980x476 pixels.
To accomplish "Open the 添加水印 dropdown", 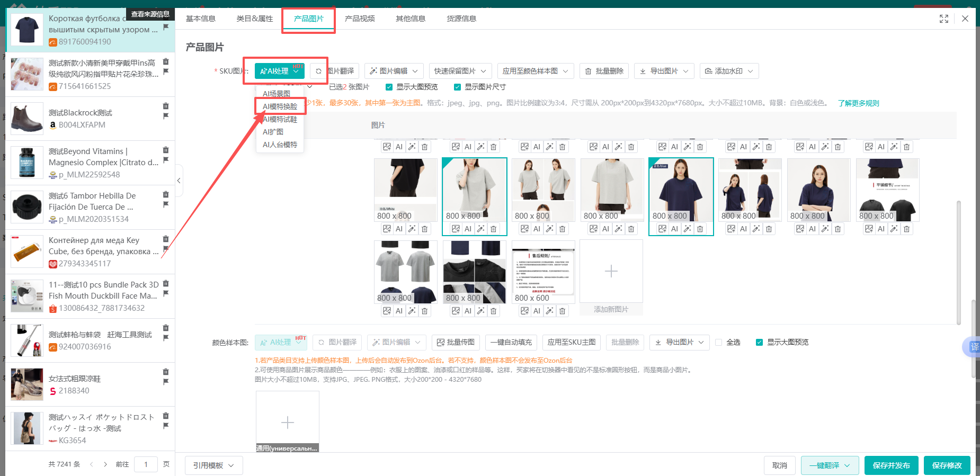I will pyautogui.click(x=729, y=71).
